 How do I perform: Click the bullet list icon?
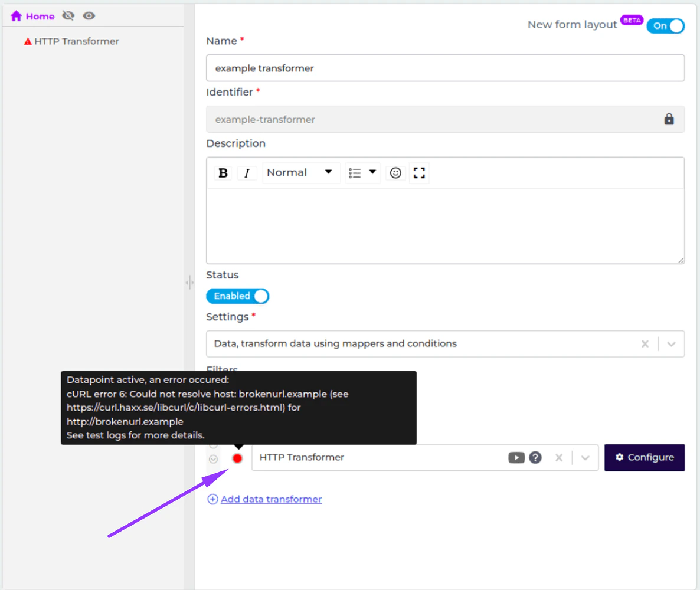(355, 173)
